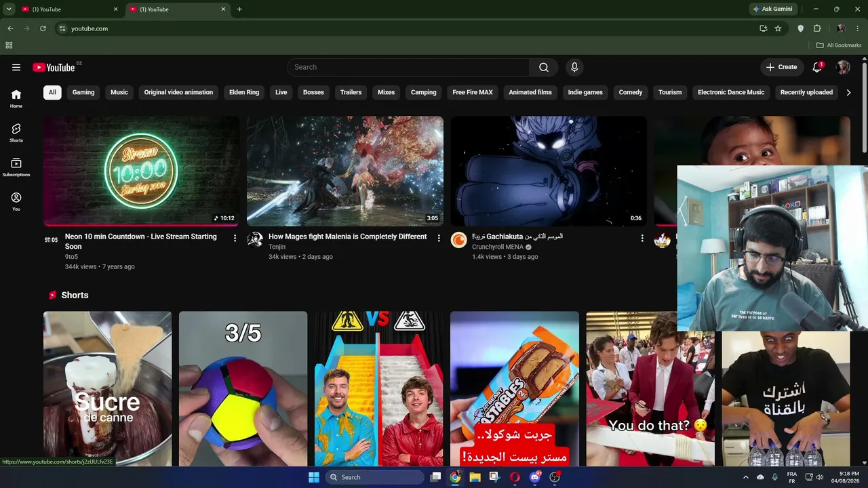This screenshot has width=868, height=488.
Task: Open the Windows Start menu
Action: pyautogui.click(x=314, y=477)
